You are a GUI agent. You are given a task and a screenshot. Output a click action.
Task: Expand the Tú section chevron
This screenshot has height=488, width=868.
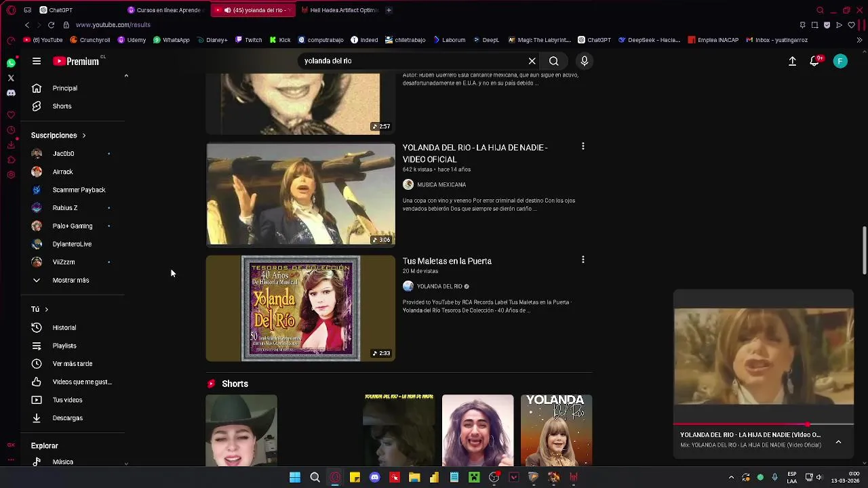pyautogui.click(x=46, y=309)
